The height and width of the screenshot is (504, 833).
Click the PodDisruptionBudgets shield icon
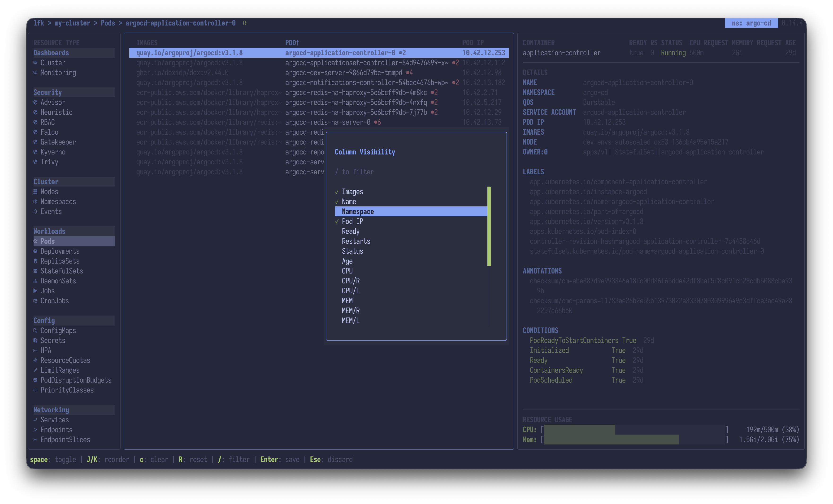point(35,380)
